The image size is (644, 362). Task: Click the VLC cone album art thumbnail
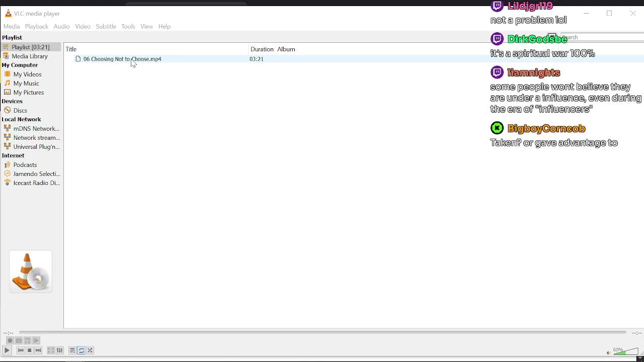pyautogui.click(x=31, y=271)
